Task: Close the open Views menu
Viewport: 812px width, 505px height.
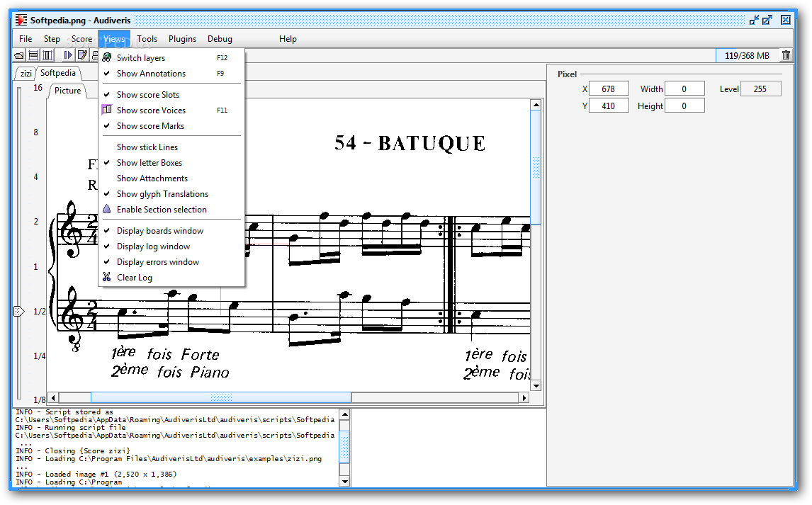Action: pyautogui.click(x=114, y=39)
